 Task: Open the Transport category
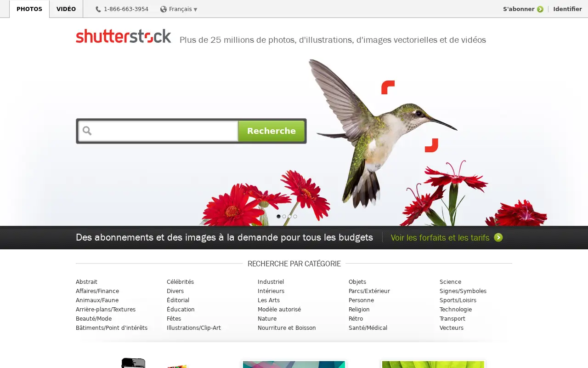click(x=452, y=319)
